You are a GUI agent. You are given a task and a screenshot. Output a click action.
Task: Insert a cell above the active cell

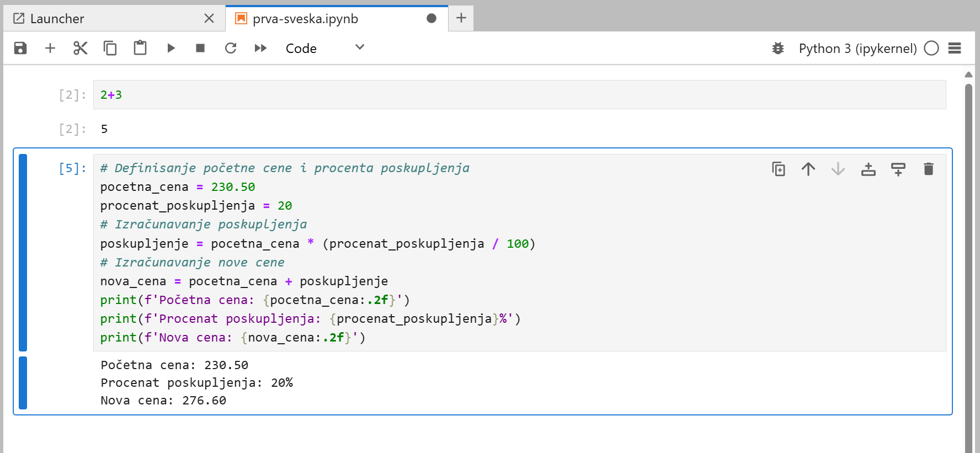click(x=869, y=169)
